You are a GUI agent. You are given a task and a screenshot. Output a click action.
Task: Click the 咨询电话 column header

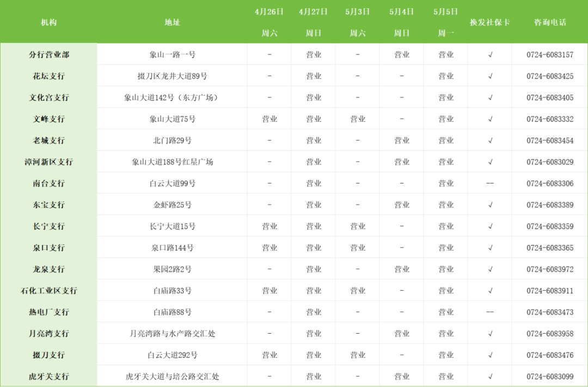(x=550, y=22)
